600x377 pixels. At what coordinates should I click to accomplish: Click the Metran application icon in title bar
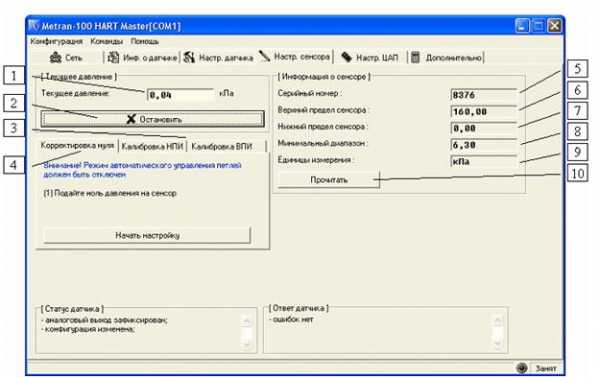(34, 26)
